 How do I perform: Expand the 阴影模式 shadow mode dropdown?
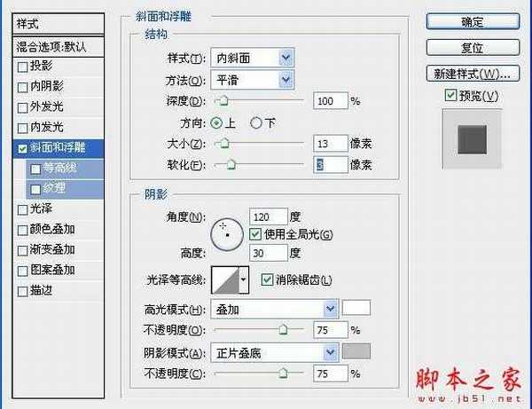(331, 352)
